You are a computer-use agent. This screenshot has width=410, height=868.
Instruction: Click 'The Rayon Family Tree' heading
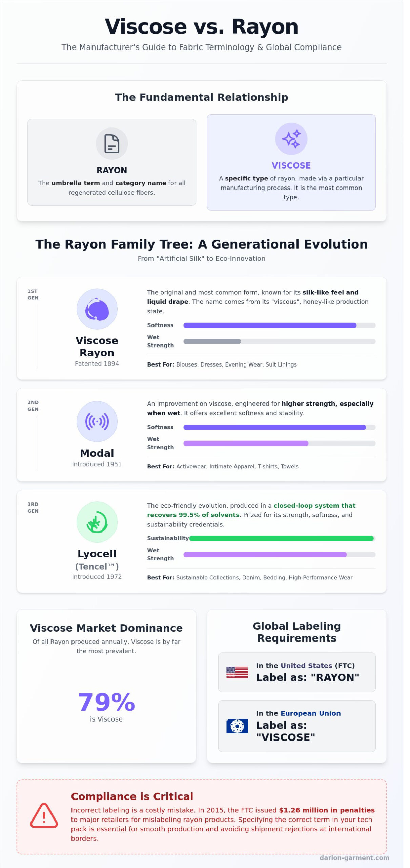click(202, 244)
